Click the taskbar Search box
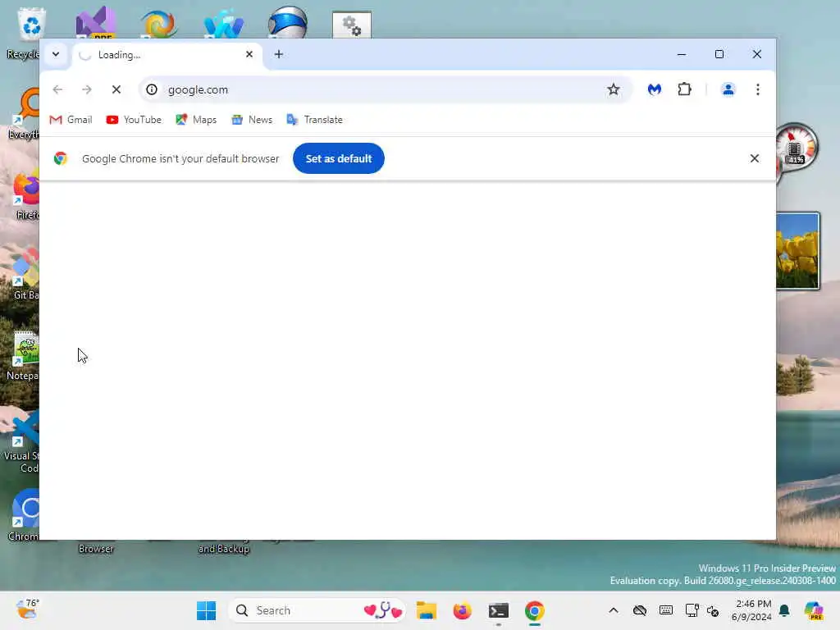Screen dimensions: 840x630 pos(317,610)
